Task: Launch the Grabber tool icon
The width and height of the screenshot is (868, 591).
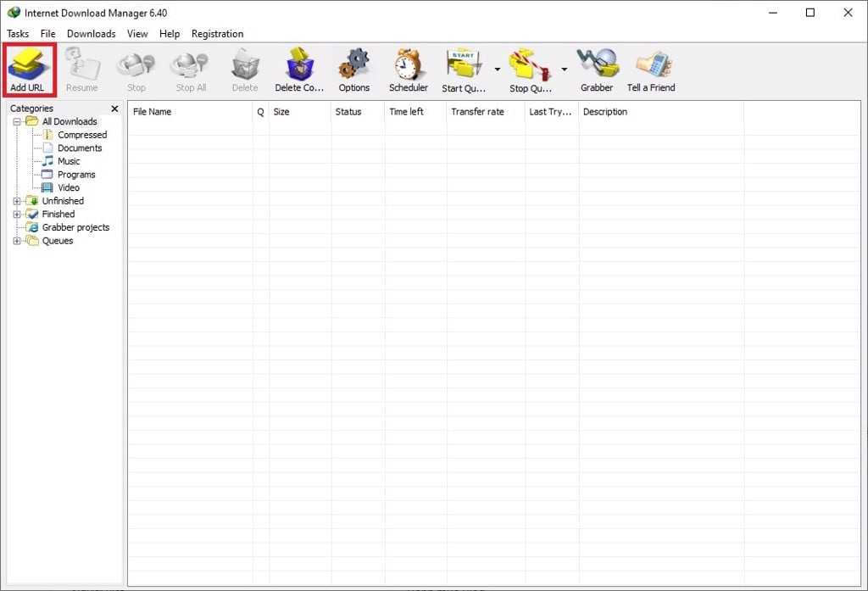Action: click(597, 70)
